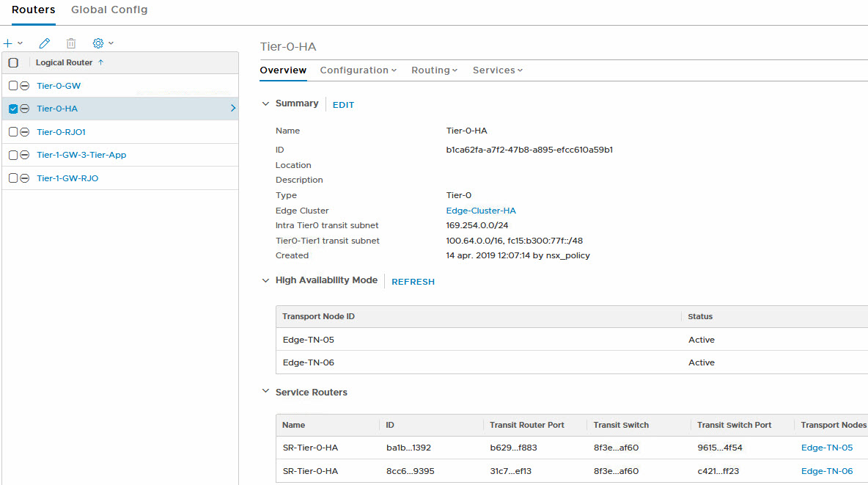
Task: Open the Configuration dropdown menu
Action: click(x=358, y=70)
